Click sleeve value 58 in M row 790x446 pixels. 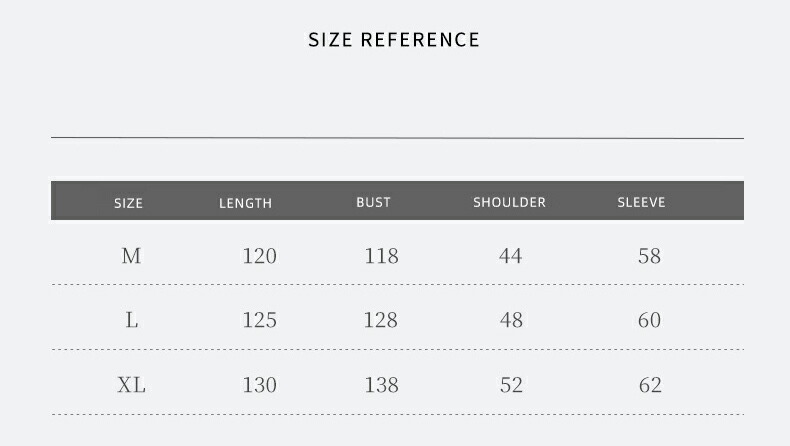click(649, 256)
